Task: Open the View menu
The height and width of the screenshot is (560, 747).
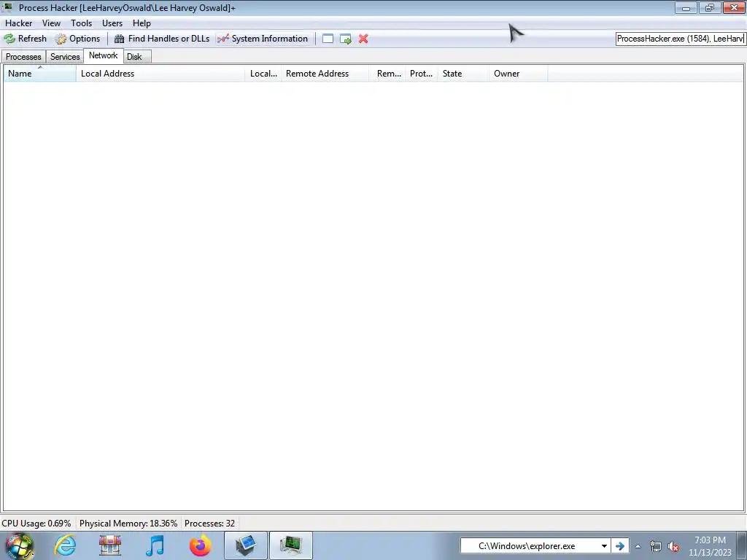Action: 51,23
